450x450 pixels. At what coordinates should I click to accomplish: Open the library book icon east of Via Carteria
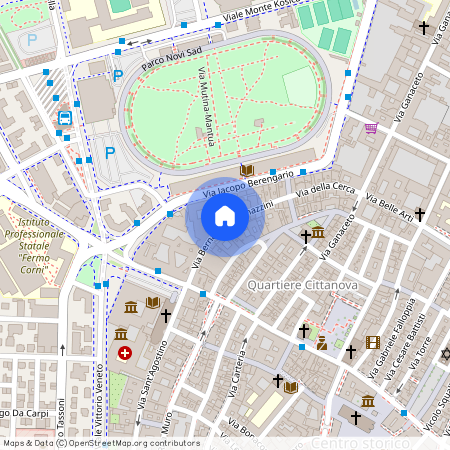291,387
